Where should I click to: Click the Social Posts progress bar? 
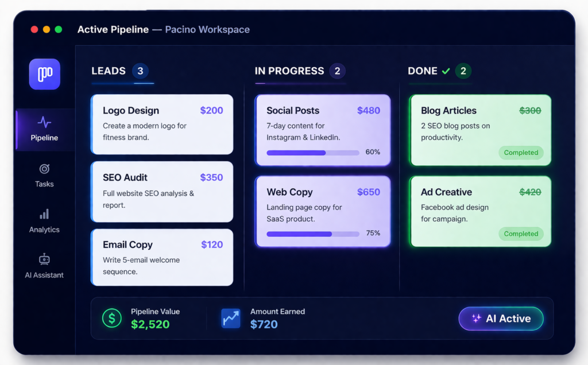313,153
